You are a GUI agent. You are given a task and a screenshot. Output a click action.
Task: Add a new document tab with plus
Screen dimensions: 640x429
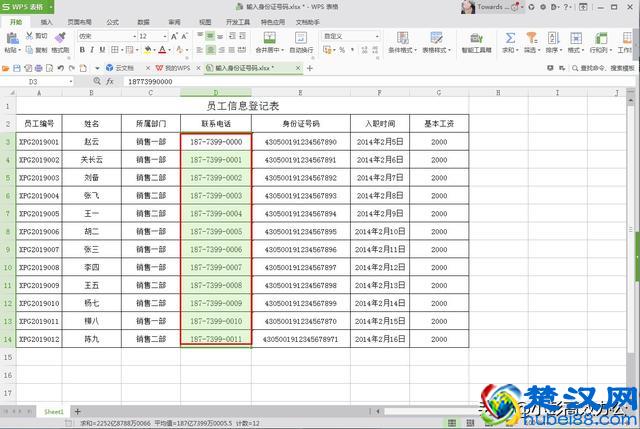coord(309,68)
